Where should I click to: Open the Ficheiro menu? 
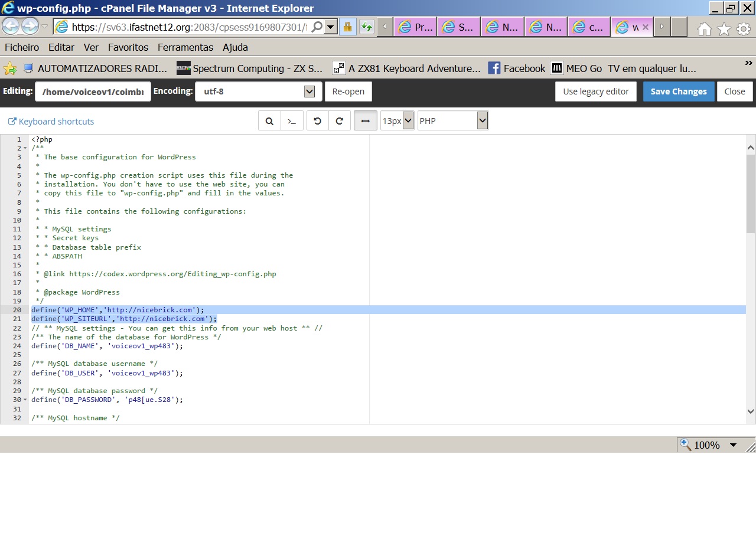pyautogui.click(x=22, y=47)
